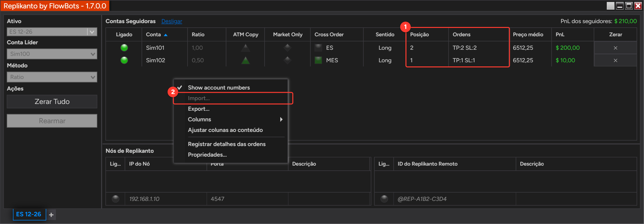Image resolution: width=644 pixels, height=224 pixels.
Task: Flatten Sim102 position with its X button
Action: (615, 60)
